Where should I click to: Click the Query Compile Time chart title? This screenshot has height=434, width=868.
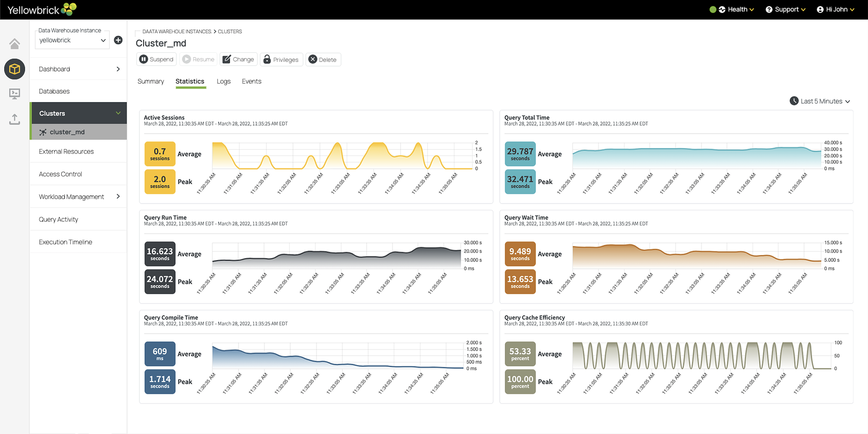pos(171,317)
